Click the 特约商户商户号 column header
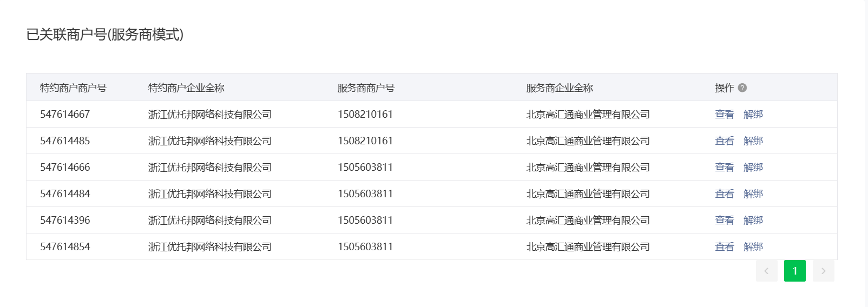This screenshot has height=307, width=868. click(73, 88)
